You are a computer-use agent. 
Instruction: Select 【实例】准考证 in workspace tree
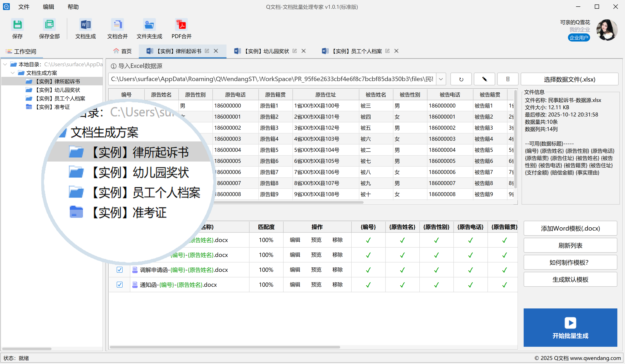(x=53, y=107)
